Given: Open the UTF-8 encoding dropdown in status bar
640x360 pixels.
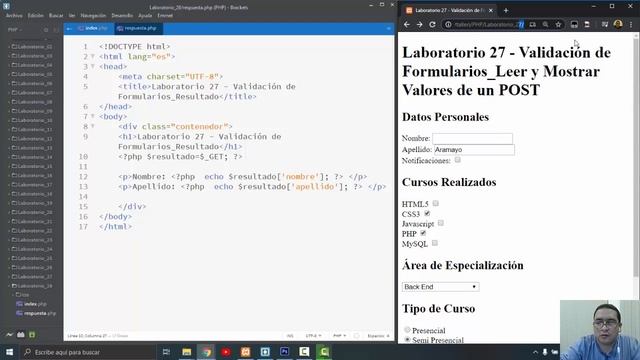Looking at the screenshot, I should (313, 336).
